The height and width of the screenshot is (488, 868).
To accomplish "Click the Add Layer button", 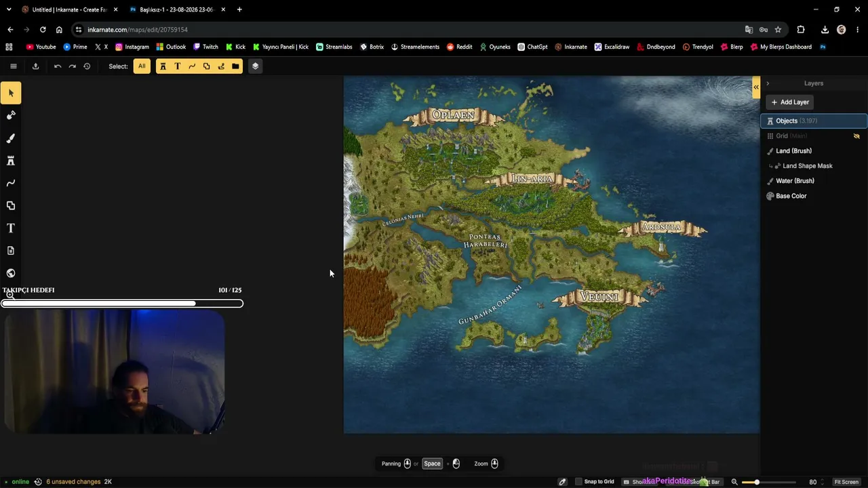I will tap(790, 102).
